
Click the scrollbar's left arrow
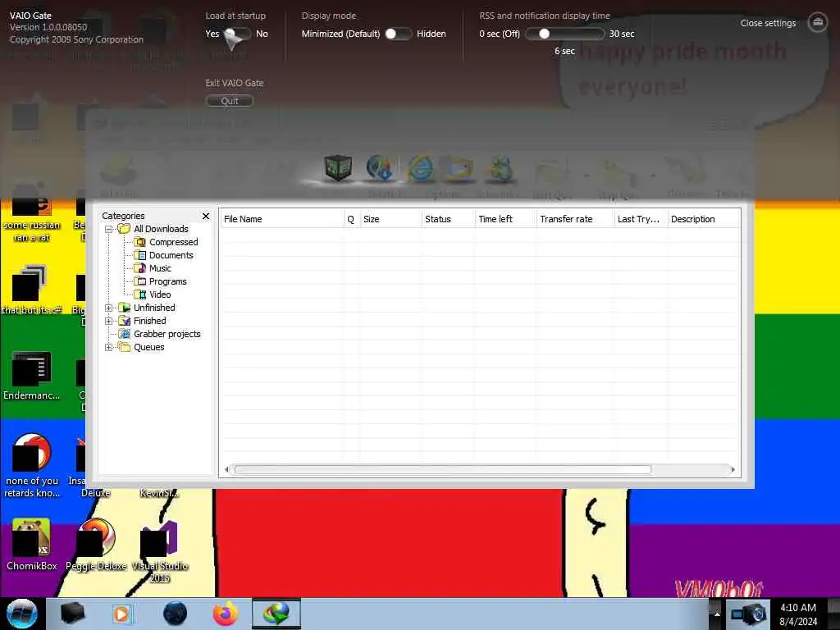coord(226,470)
